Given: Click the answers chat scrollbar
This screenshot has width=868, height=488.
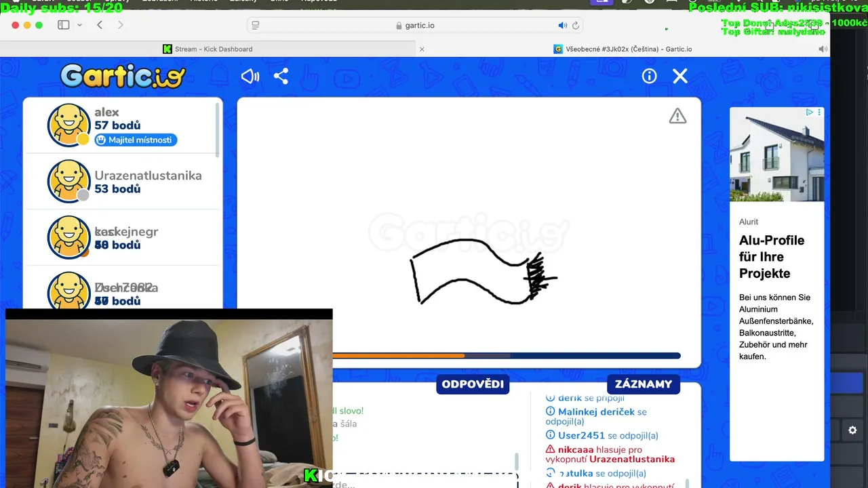Looking at the screenshot, I should tap(517, 462).
